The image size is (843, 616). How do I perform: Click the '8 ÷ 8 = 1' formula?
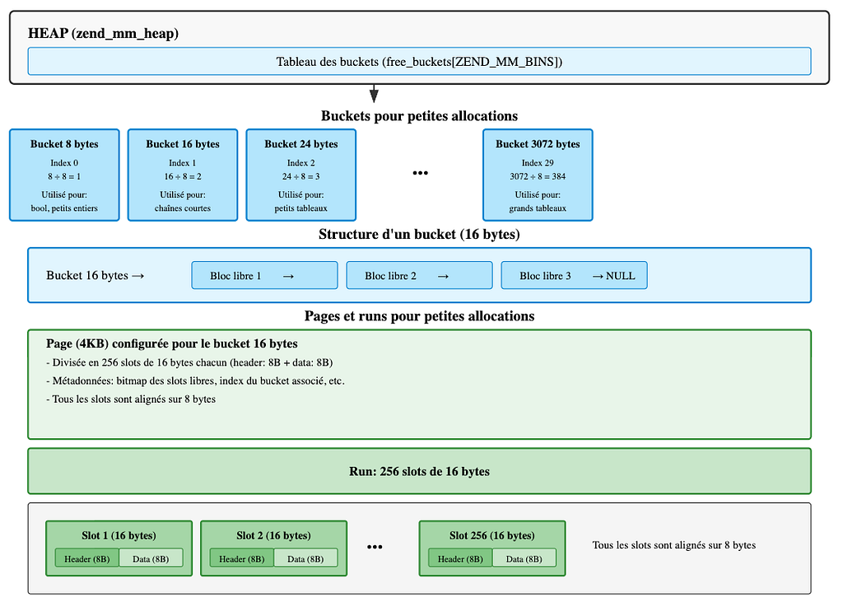64,176
